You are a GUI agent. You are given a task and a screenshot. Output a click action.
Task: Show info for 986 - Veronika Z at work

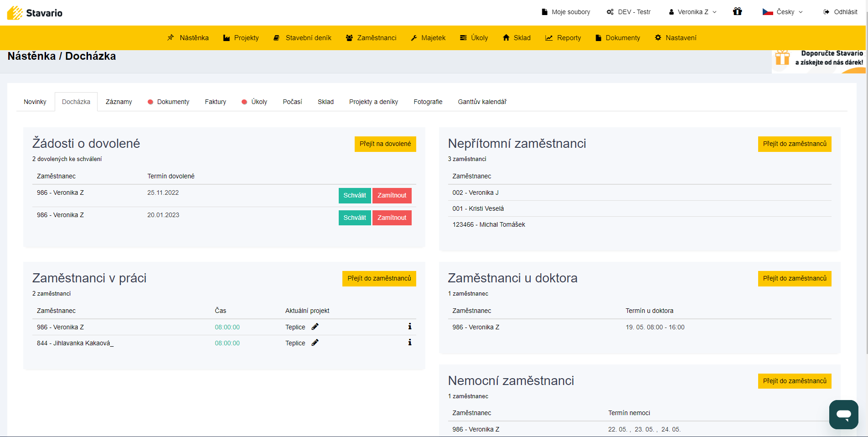pos(409,327)
